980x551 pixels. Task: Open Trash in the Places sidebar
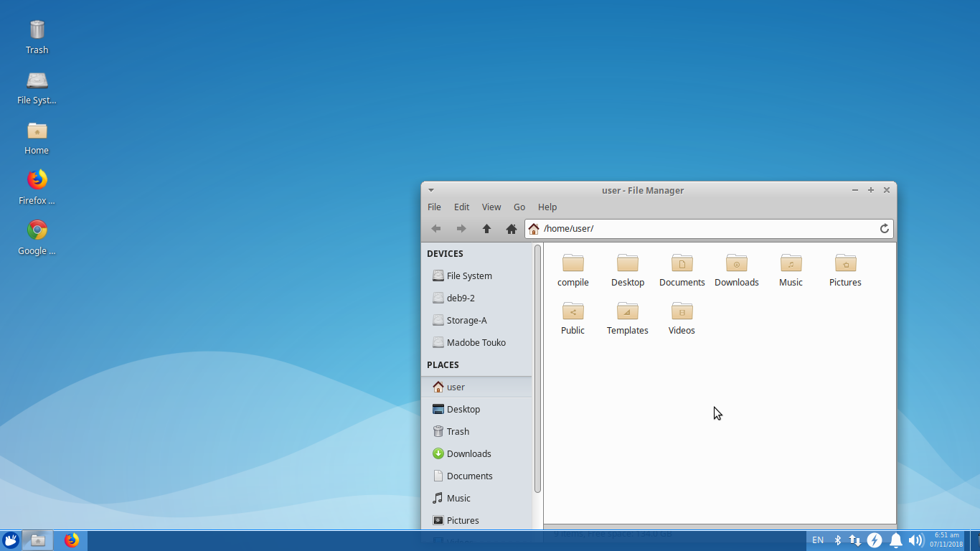458,431
